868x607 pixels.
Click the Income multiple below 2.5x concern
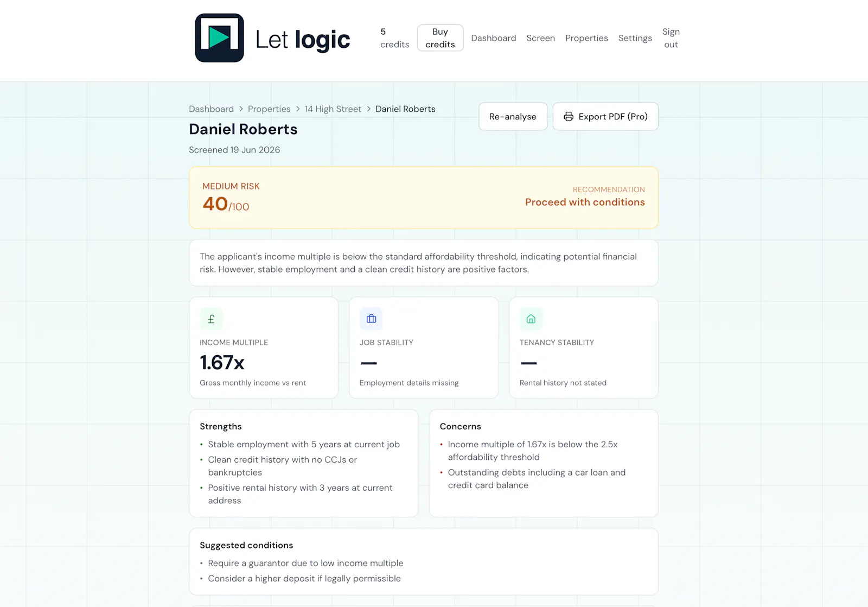coord(533,451)
